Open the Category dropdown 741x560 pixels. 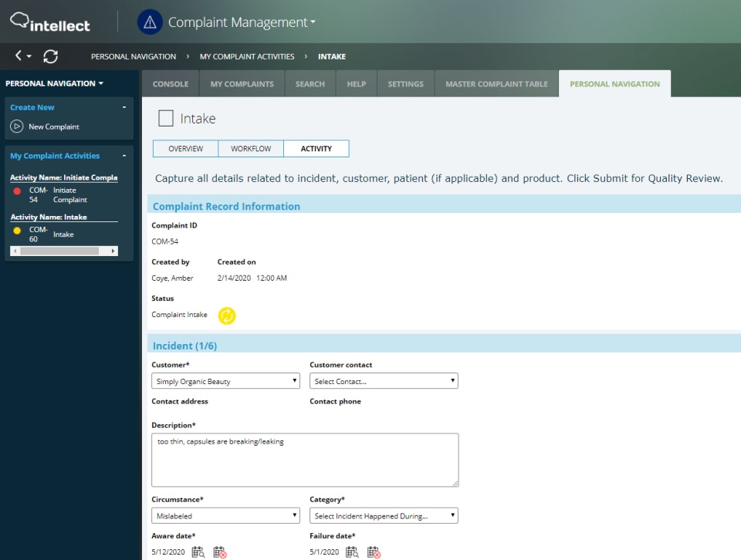(384, 515)
